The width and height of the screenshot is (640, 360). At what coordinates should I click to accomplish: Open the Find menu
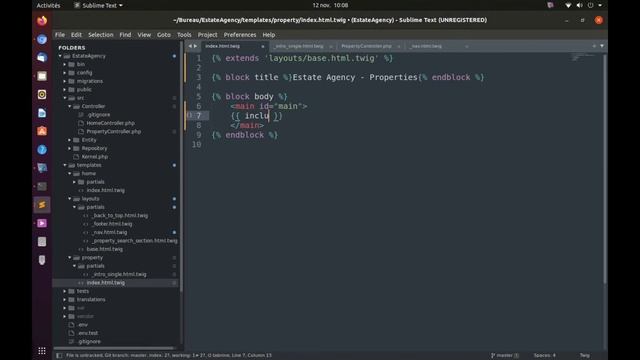[125, 35]
